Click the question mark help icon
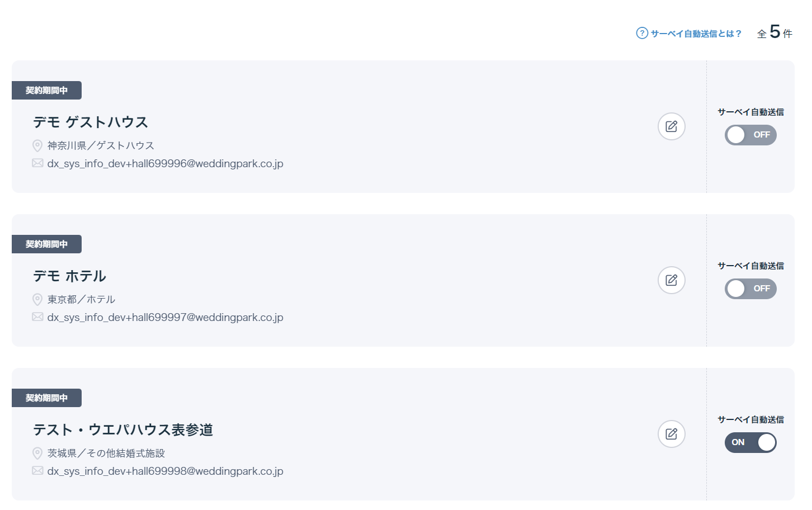The width and height of the screenshot is (812, 510). coord(642,33)
